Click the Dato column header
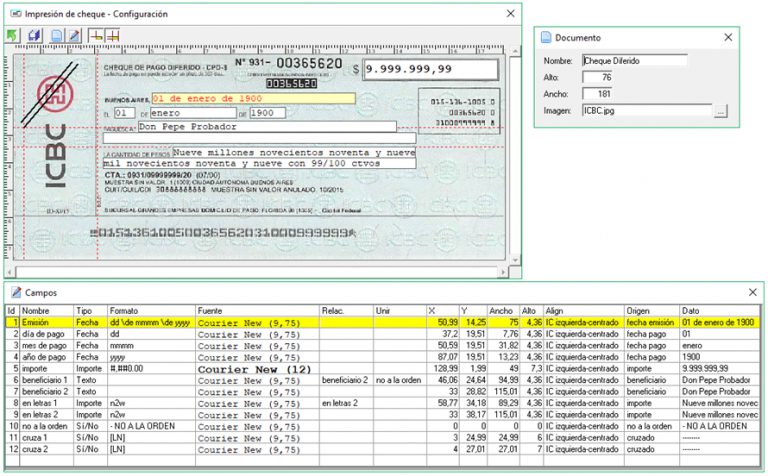Viewport: 768px width, 476px height. [720, 311]
